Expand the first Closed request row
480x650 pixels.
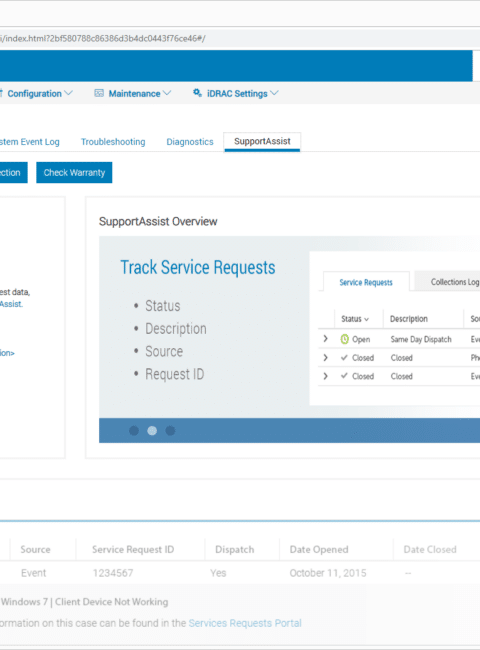[x=325, y=357]
